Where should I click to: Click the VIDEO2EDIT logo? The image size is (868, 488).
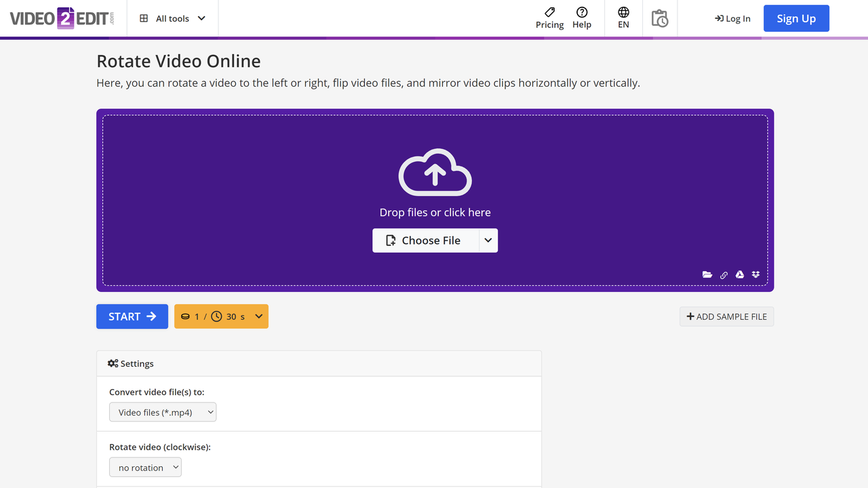(60, 18)
